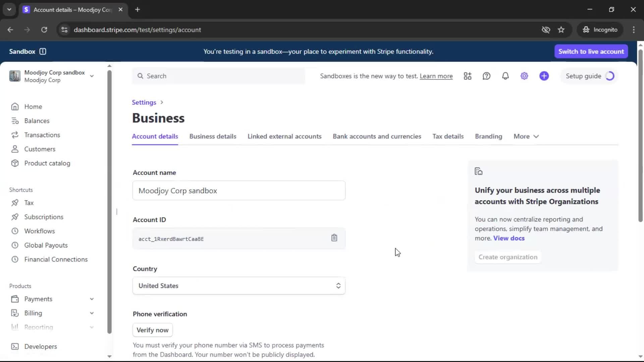
Task: Open the Global Payouts shortcut
Action: click(46, 245)
